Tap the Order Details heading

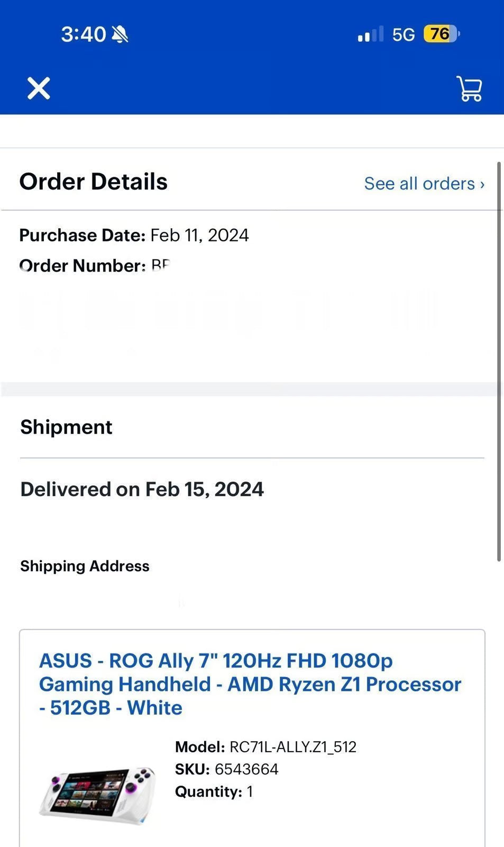click(x=93, y=182)
